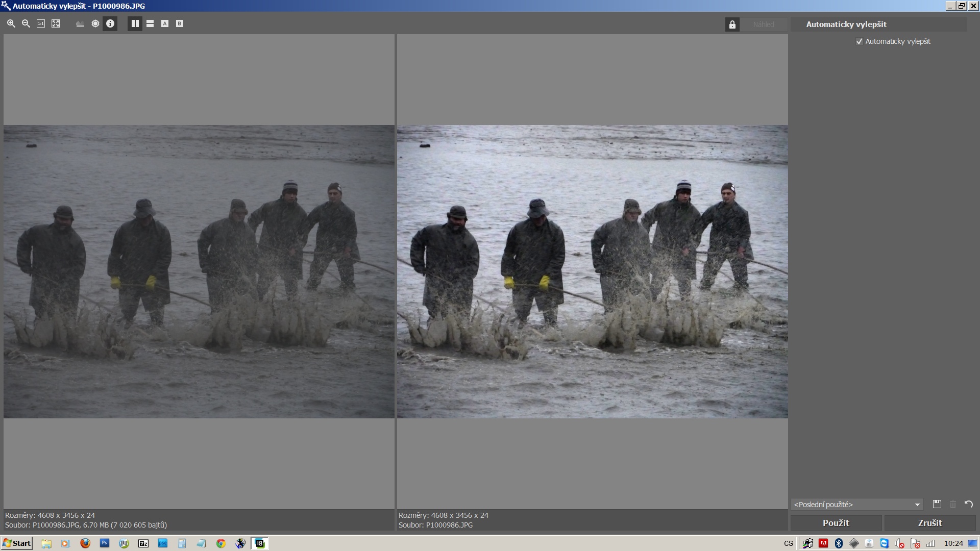Uncheck the Automaticky vylepšit checkbox
The width and height of the screenshot is (980, 551).
tap(860, 42)
